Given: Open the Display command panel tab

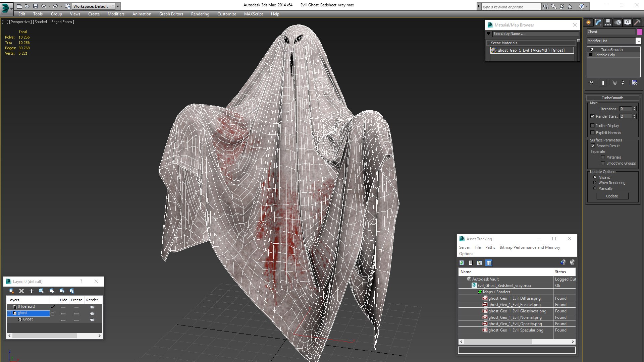Looking at the screenshot, I should pyautogui.click(x=627, y=22).
